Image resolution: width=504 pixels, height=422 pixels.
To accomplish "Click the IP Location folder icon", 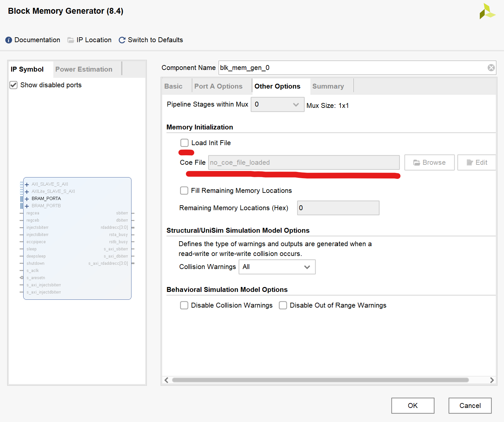I will 71,40.
